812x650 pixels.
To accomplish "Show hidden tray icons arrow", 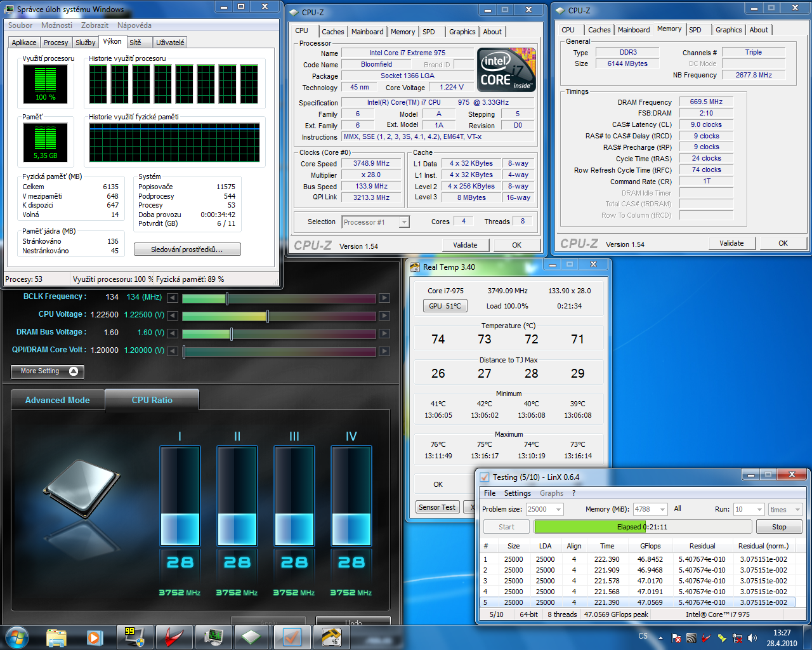I will point(660,638).
